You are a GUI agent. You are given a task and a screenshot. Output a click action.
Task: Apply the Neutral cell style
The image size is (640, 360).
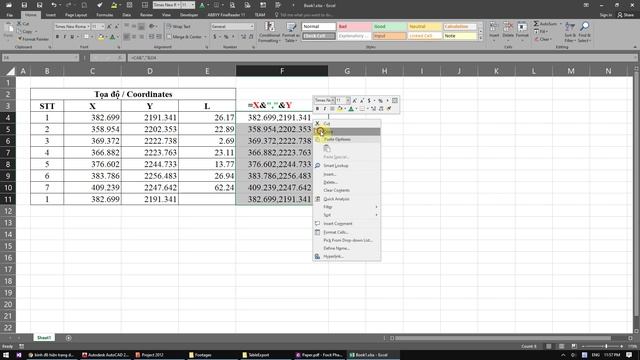424,27
